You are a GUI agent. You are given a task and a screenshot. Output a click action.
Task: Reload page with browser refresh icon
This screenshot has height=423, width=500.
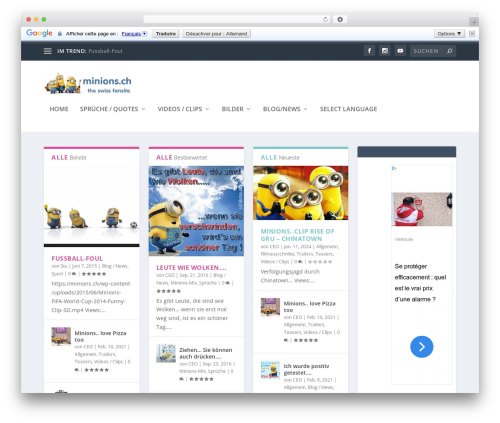(x=325, y=19)
